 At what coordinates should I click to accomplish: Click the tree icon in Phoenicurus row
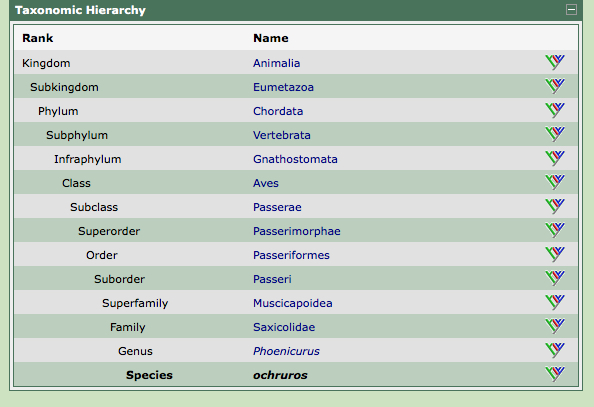coord(555,350)
